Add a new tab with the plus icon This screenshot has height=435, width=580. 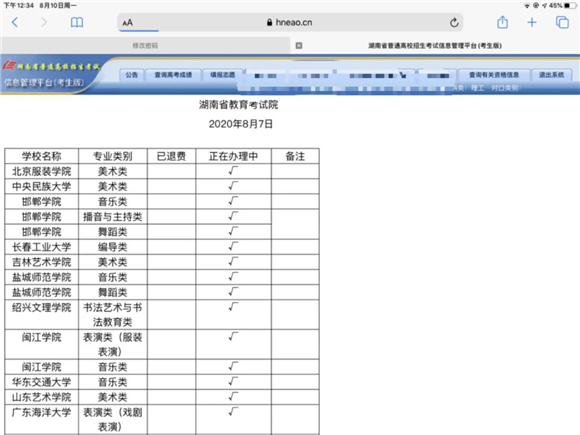[532, 23]
